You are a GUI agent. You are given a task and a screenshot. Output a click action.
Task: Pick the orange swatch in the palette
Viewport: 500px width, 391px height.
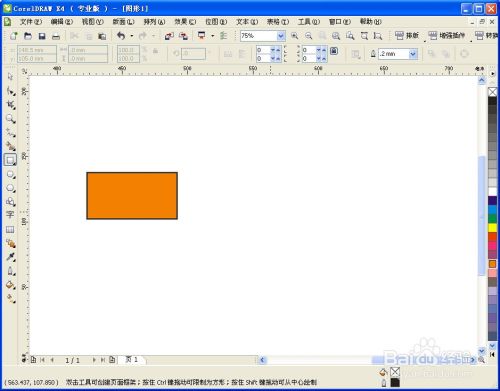coord(492,264)
